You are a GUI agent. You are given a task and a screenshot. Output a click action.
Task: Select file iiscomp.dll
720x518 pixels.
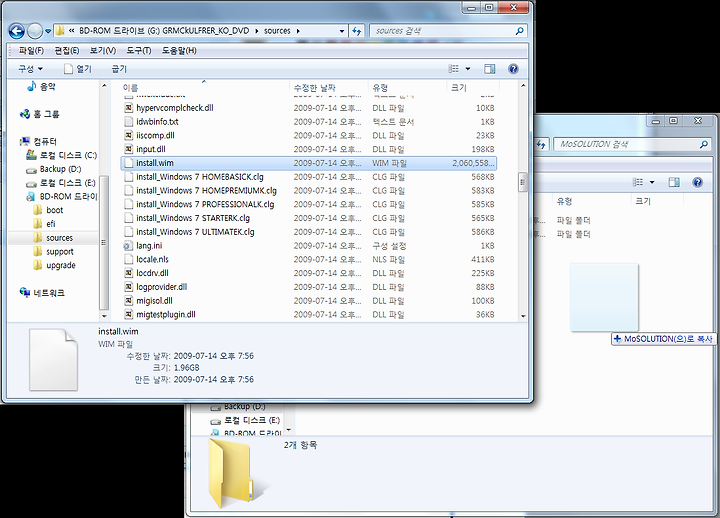(309, 135)
